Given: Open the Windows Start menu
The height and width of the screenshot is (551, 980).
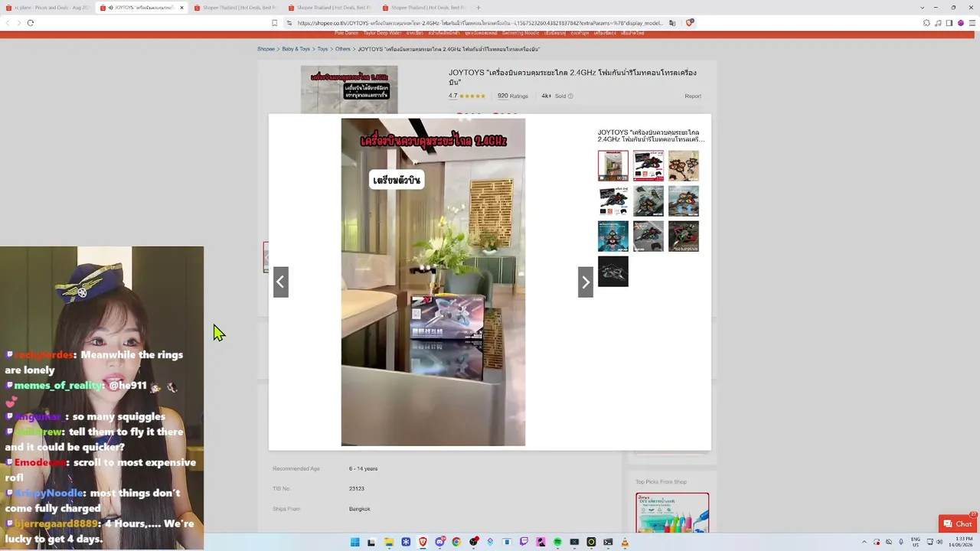Looking at the screenshot, I should pos(354,543).
